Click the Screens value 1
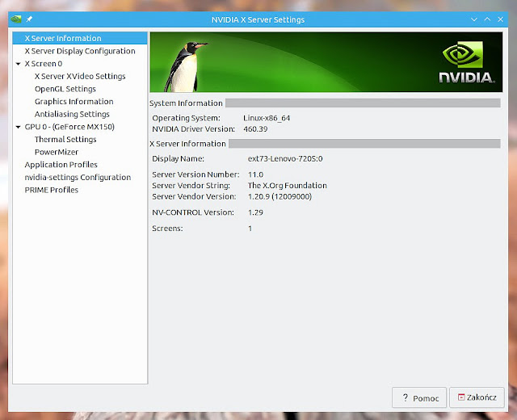Image resolution: width=517 pixels, height=420 pixels. [250, 229]
